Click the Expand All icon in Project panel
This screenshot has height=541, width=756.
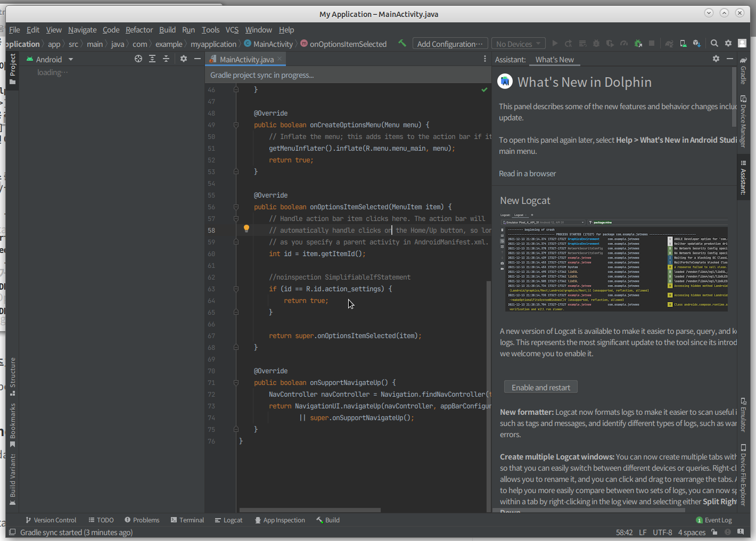(x=152, y=59)
